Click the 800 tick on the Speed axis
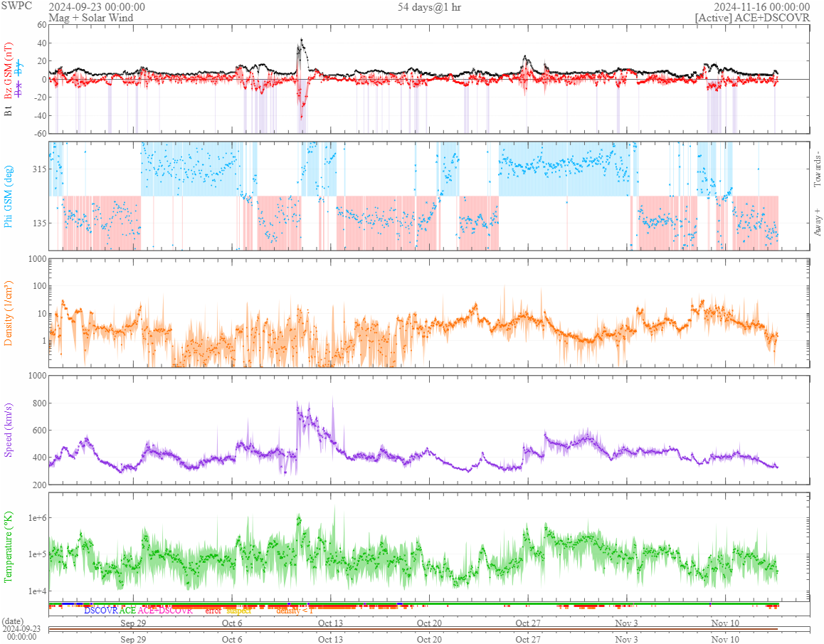824x644 pixels. [39, 403]
